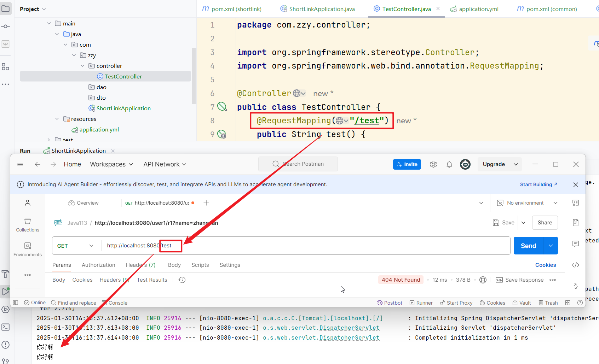Open Postman hamburger menu
599x364 pixels.
(x=20, y=164)
